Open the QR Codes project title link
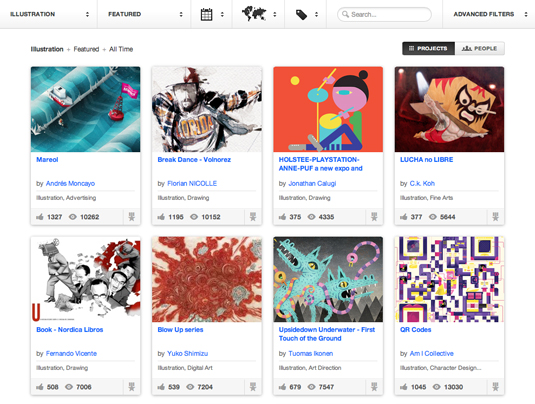 tap(416, 330)
